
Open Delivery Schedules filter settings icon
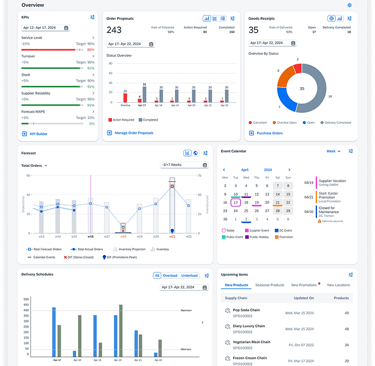click(x=207, y=276)
